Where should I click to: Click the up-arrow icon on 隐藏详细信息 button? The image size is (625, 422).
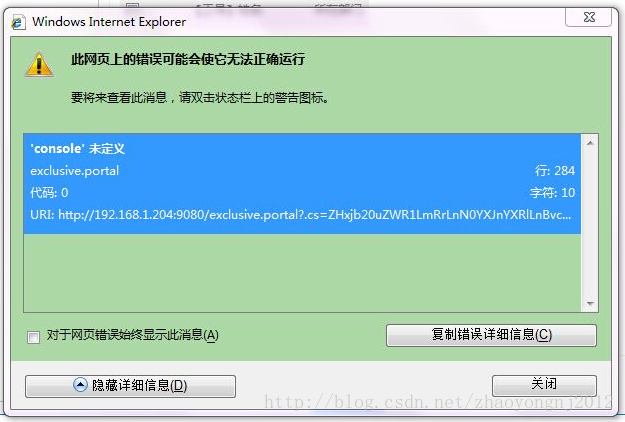click(80, 385)
